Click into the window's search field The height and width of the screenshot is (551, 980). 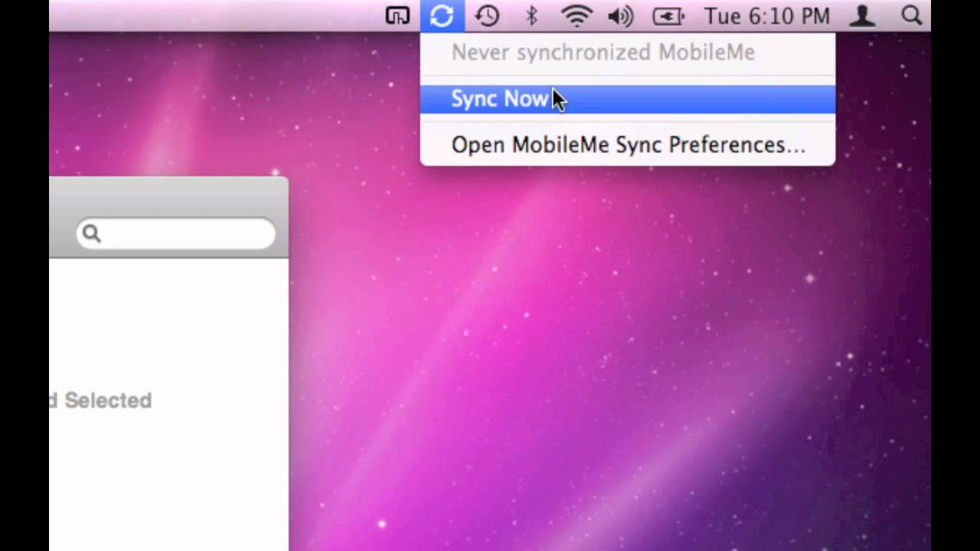[175, 233]
